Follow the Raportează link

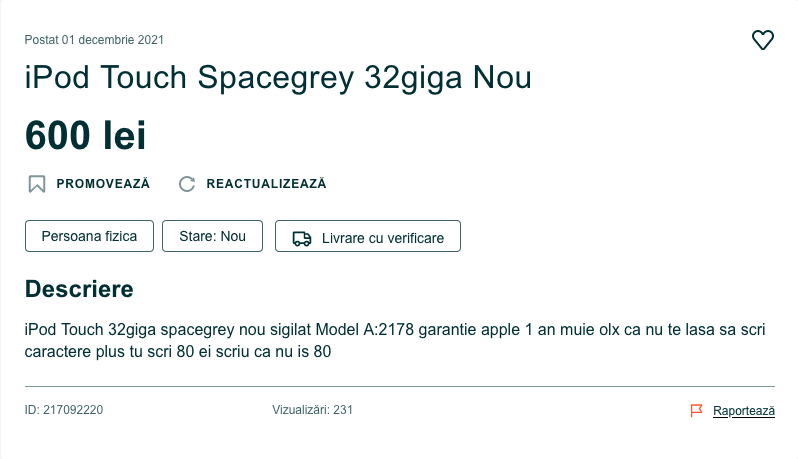[744, 411]
